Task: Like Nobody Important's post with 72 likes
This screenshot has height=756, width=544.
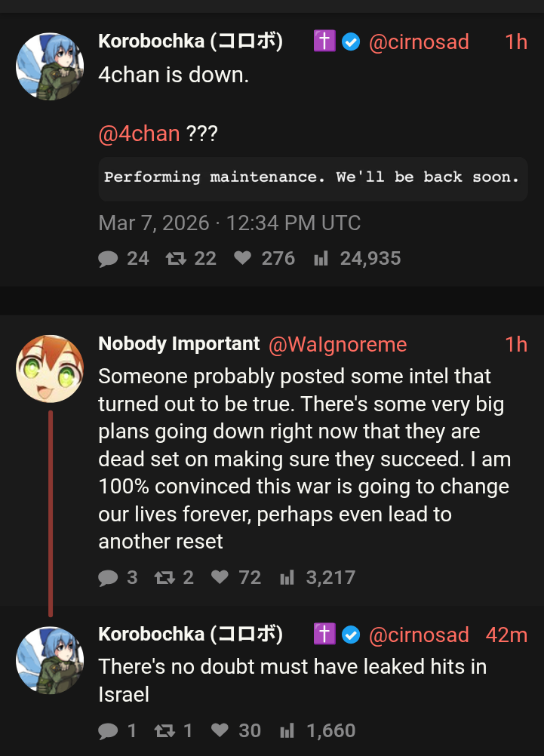Action: coord(220,578)
